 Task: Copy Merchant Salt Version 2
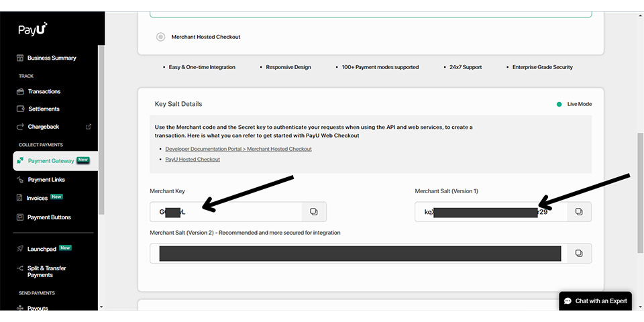[579, 254]
